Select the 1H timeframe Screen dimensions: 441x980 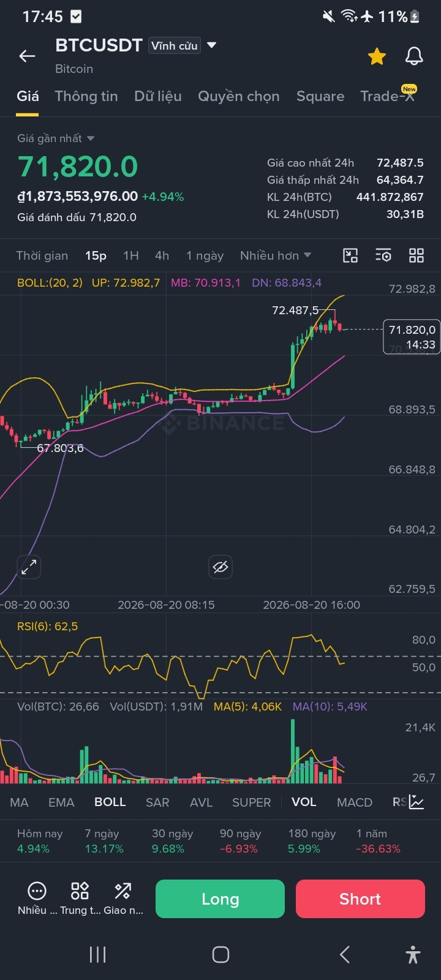(x=131, y=255)
